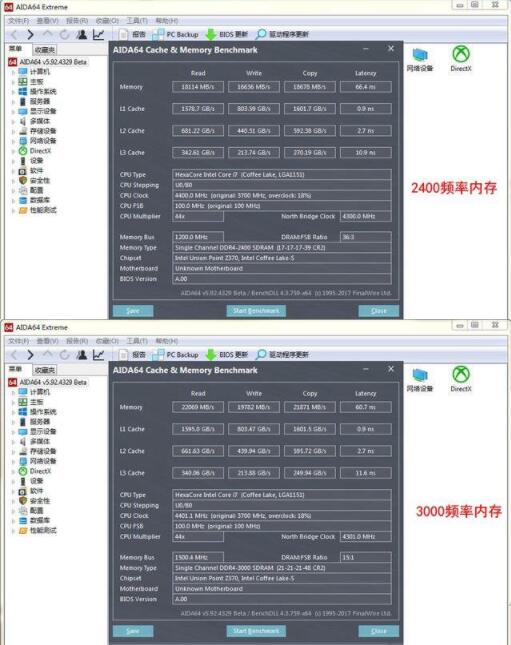Open DirectX Xbox icon in 2400频率内存 window pane

(461, 59)
